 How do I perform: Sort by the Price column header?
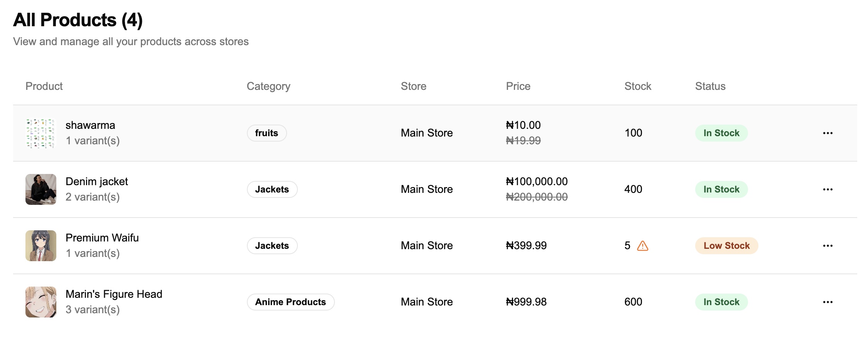(518, 86)
